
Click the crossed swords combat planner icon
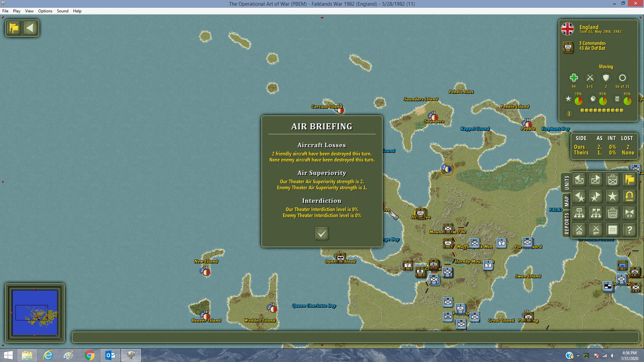coord(579,230)
